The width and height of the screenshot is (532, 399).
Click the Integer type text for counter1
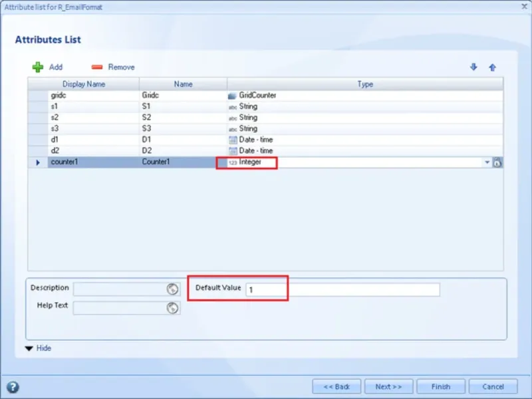[x=250, y=162]
